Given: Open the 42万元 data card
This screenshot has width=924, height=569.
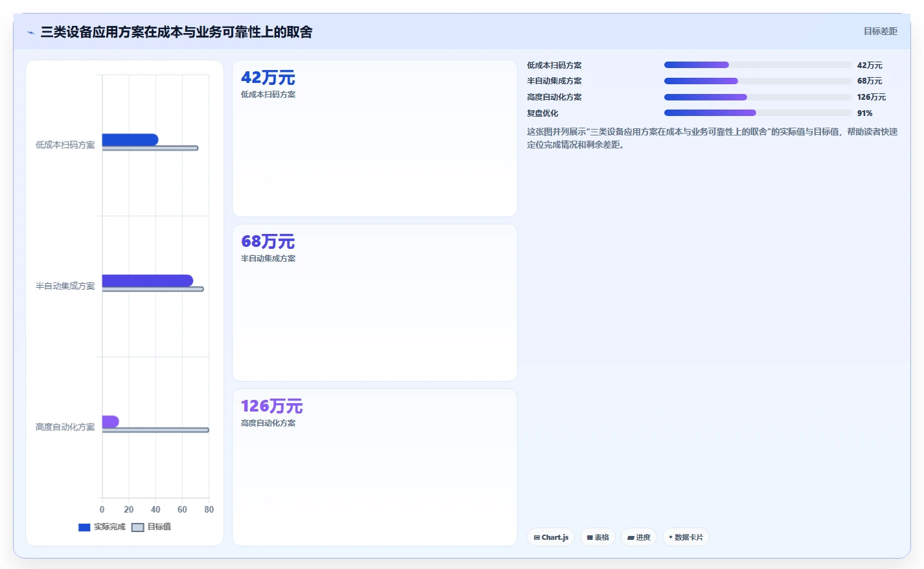Looking at the screenshot, I should pos(375,138).
